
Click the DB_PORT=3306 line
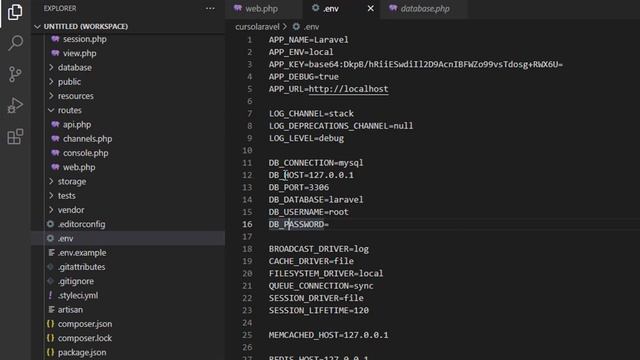pyautogui.click(x=299, y=187)
